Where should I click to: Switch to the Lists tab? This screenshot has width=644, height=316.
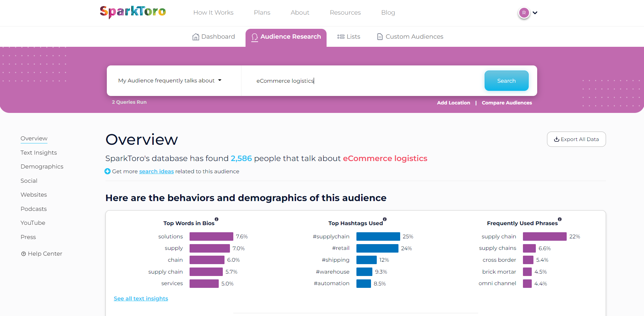pyautogui.click(x=349, y=37)
